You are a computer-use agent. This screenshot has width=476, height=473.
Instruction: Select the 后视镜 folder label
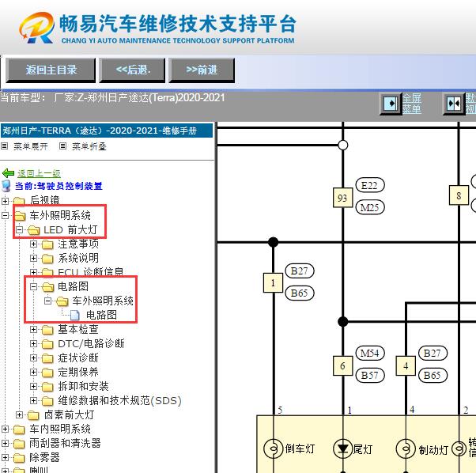pyautogui.click(x=44, y=200)
